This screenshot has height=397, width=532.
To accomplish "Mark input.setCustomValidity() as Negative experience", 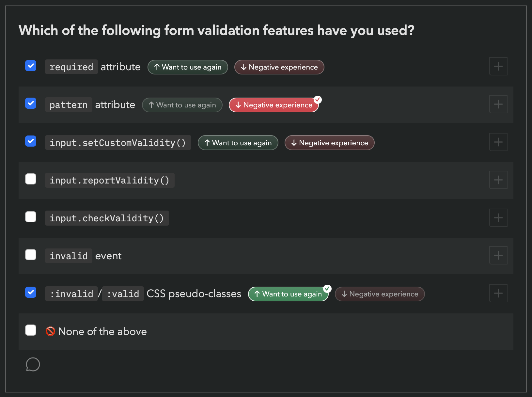I will pyautogui.click(x=329, y=143).
